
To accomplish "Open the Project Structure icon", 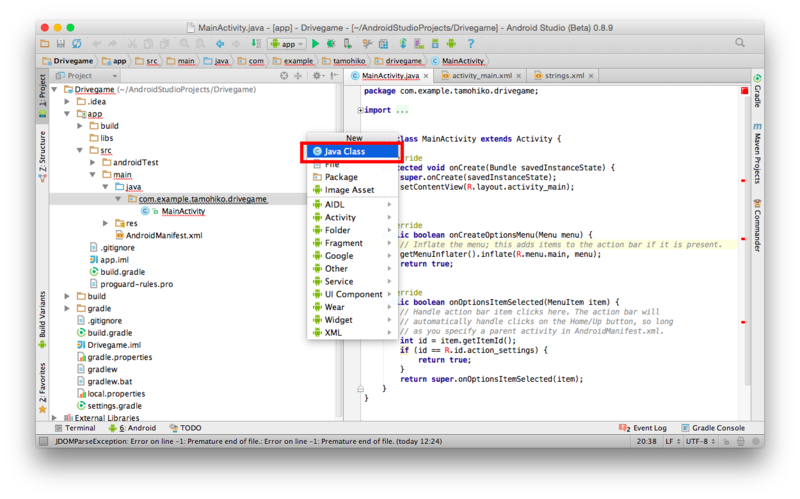I will [x=383, y=44].
